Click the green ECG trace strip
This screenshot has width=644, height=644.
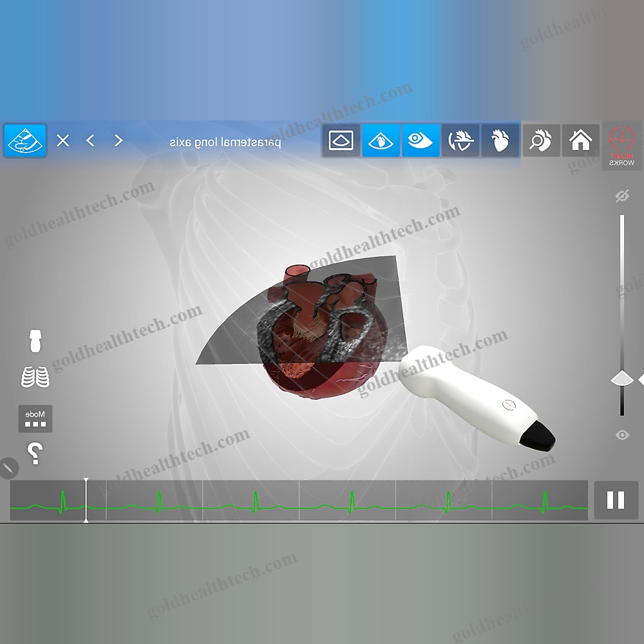coord(299,500)
